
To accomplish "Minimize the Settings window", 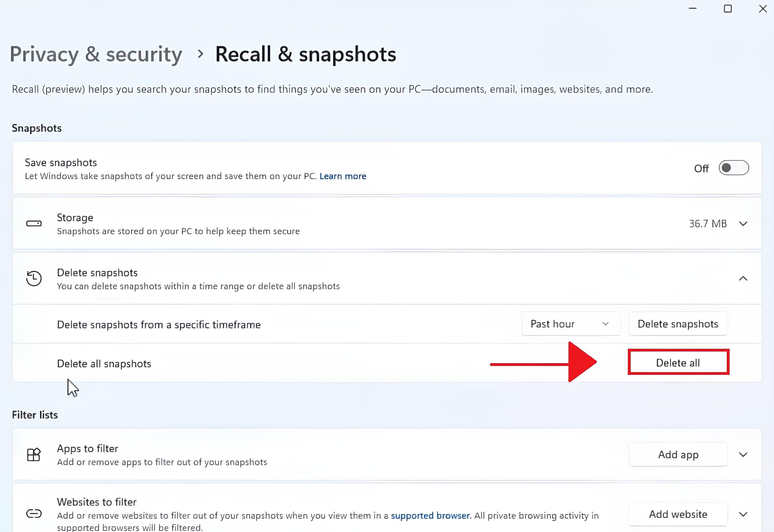I will pos(693,9).
